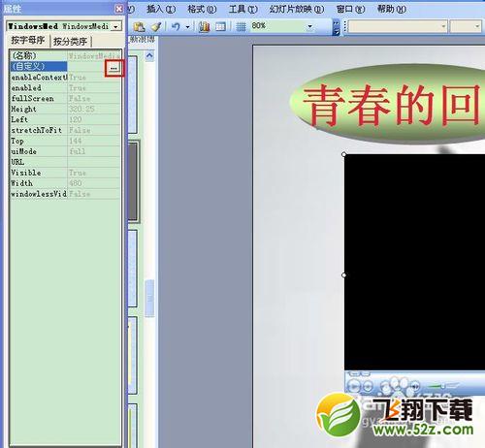This screenshot has height=448, width=485.
Task: Click the media player Stop button
Action: pos(368,386)
